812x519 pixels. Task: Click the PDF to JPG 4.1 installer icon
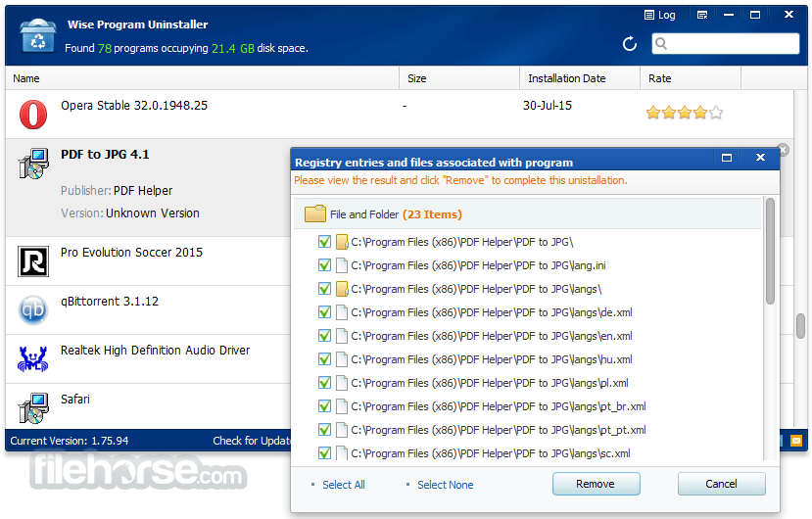[x=33, y=164]
